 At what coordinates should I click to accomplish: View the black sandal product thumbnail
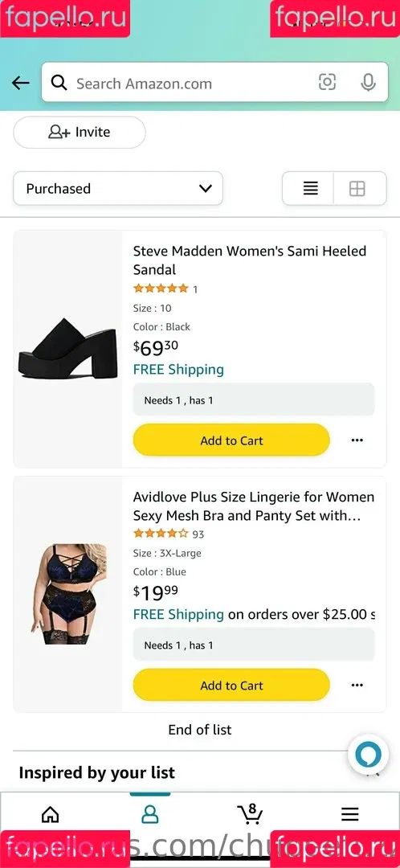click(67, 349)
